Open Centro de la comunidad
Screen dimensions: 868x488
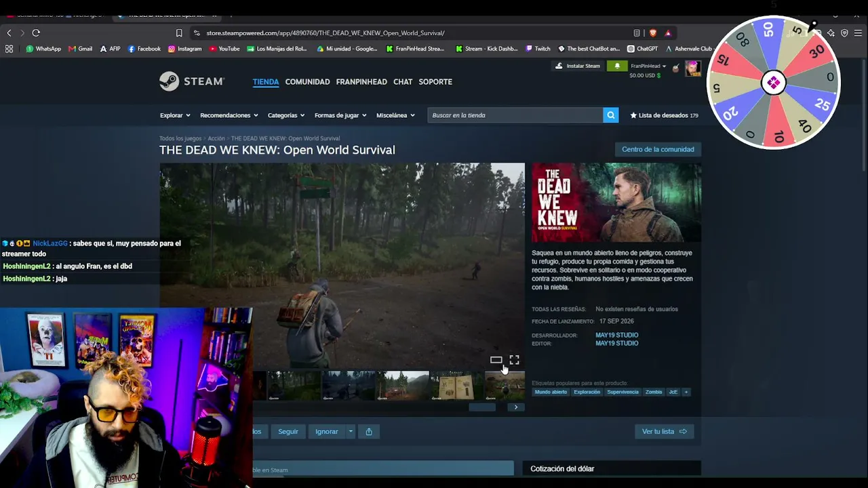[658, 149]
